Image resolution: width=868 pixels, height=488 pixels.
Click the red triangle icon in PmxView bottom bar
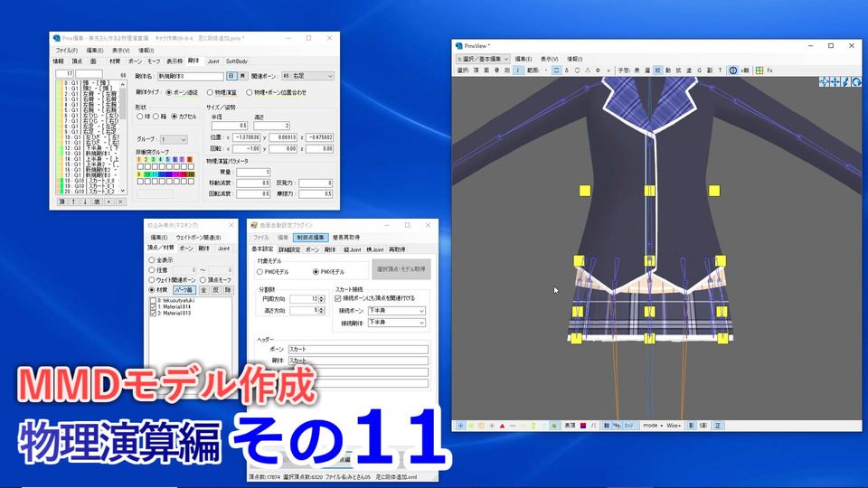click(x=502, y=426)
